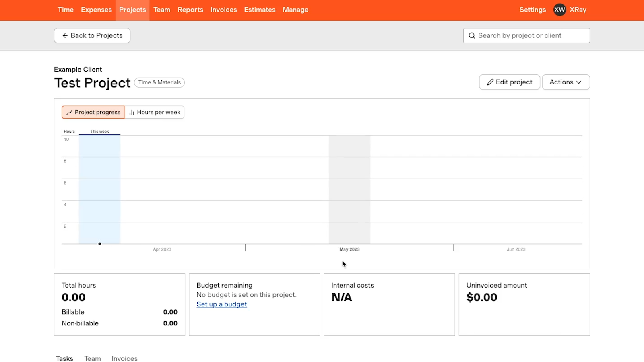Open the Manage menu
The height and width of the screenshot is (362, 644).
click(x=295, y=10)
